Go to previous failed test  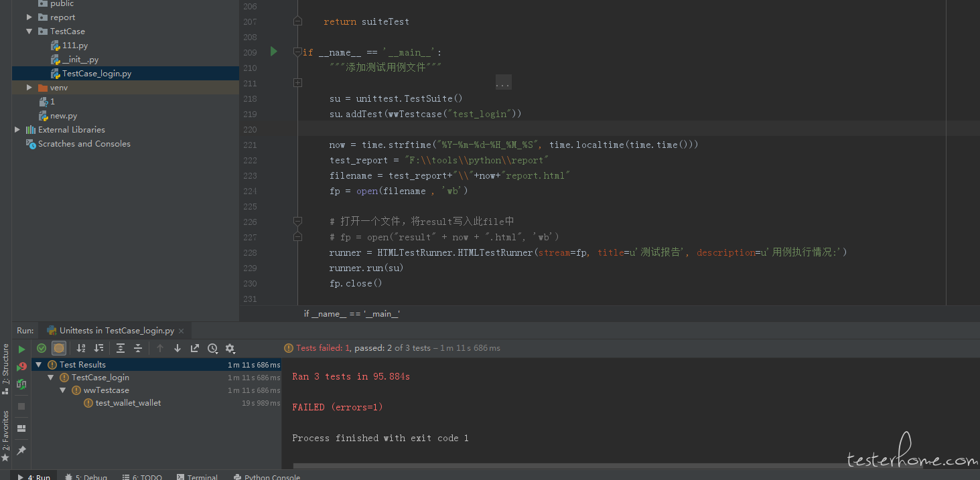coord(160,348)
